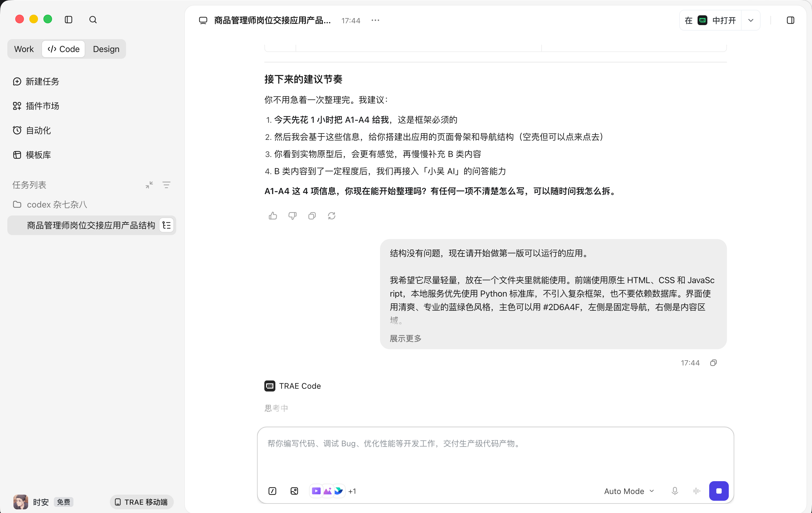This screenshot has width=812, height=513.
Task: Open 自动化 automation page
Action: click(x=32, y=130)
